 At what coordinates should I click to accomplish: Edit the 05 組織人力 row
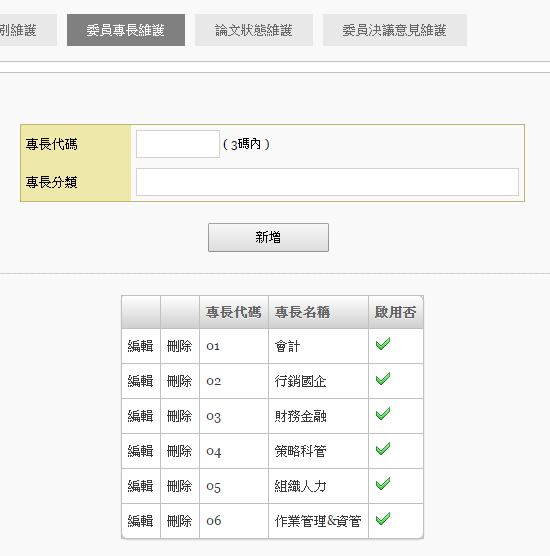(140, 486)
